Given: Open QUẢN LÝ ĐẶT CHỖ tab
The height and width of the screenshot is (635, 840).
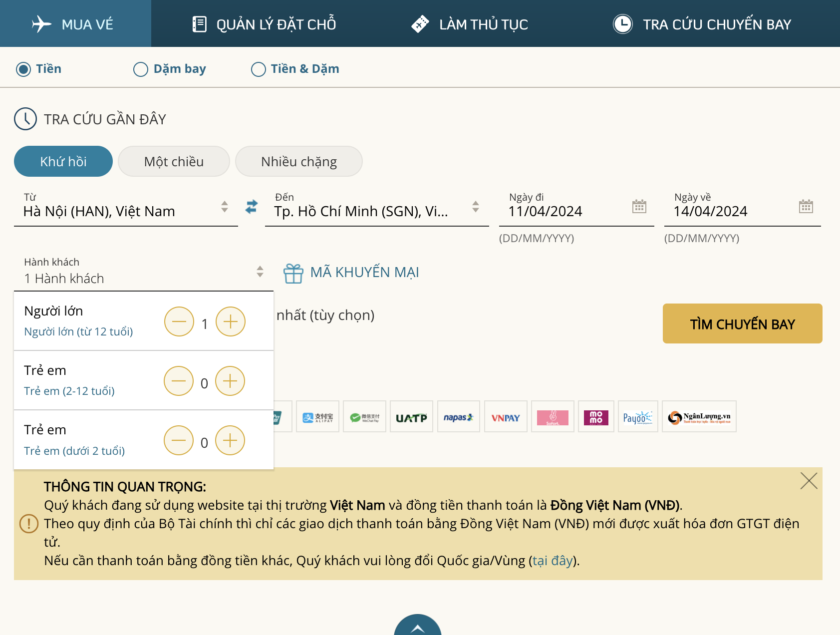Looking at the screenshot, I should coord(264,24).
